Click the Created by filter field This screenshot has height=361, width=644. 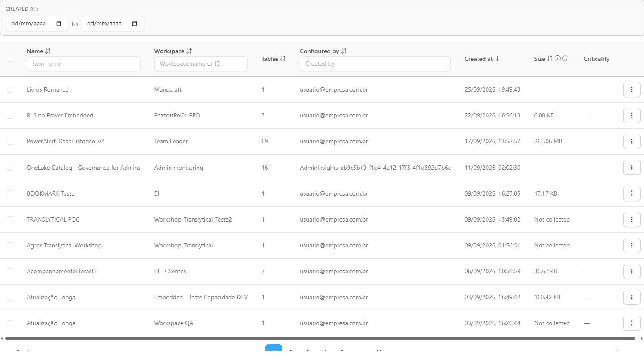375,63
